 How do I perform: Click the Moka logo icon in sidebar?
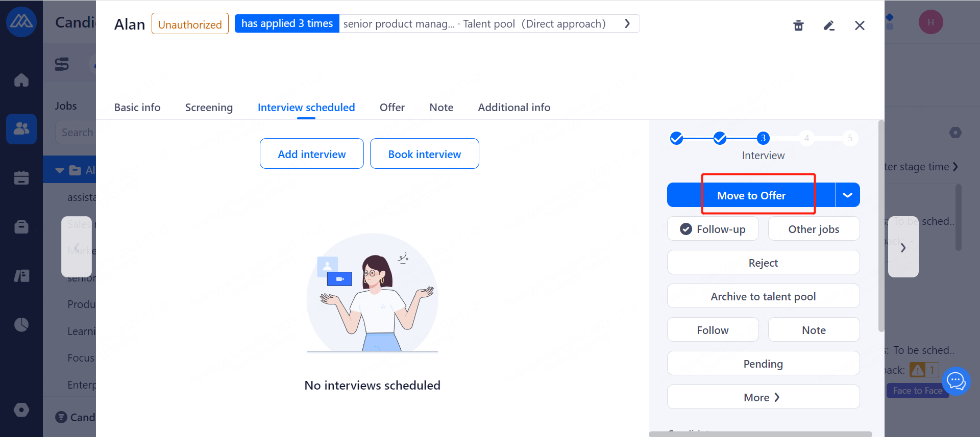(21, 22)
